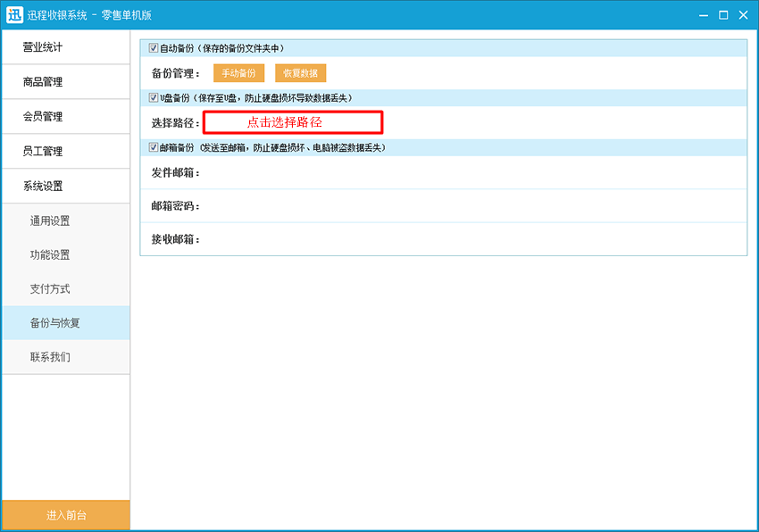Open 营业统计 in the sidebar
The height and width of the screenshot is (532, 759).
pyautogui.click(x=65, y=47)
